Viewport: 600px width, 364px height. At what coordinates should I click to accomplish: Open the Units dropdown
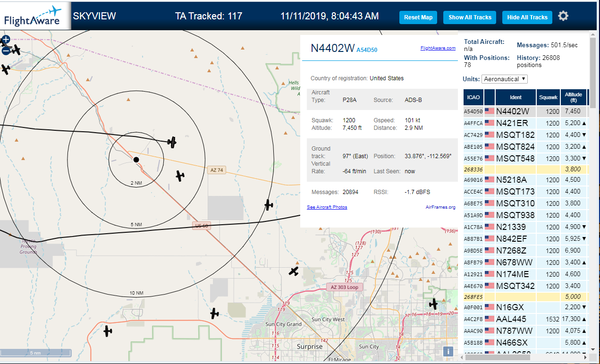click(504, 79)
